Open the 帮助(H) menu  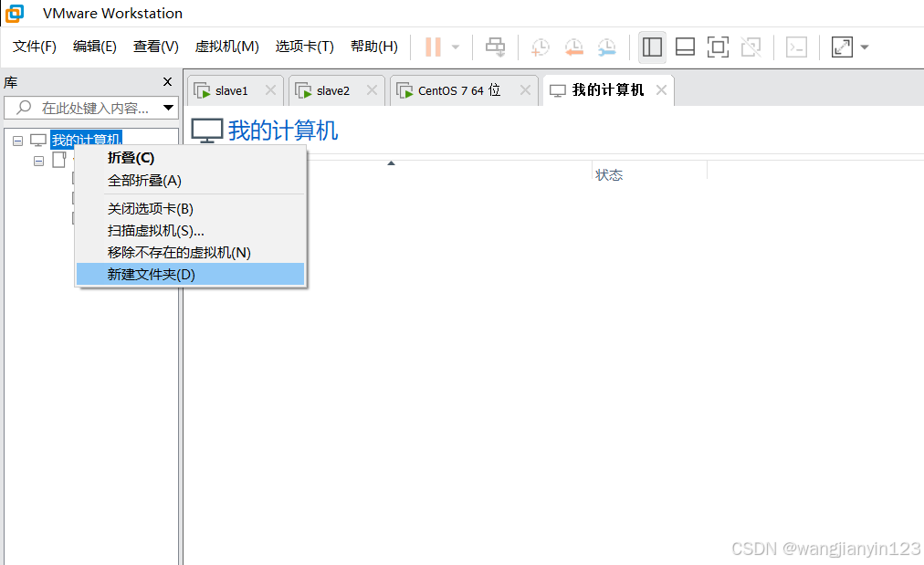tap(374, 47)
